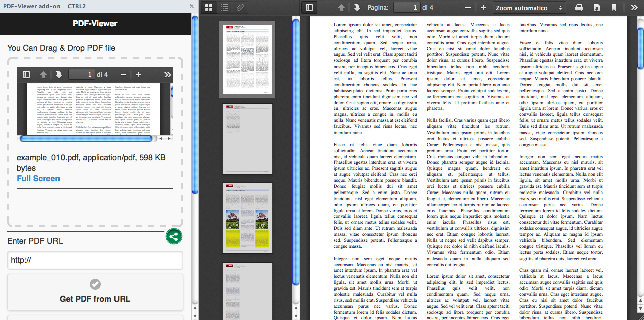Click the Pagina number field in the main toolbar
Viewport: 644px width, 320px height.
[x=407, y=8]
